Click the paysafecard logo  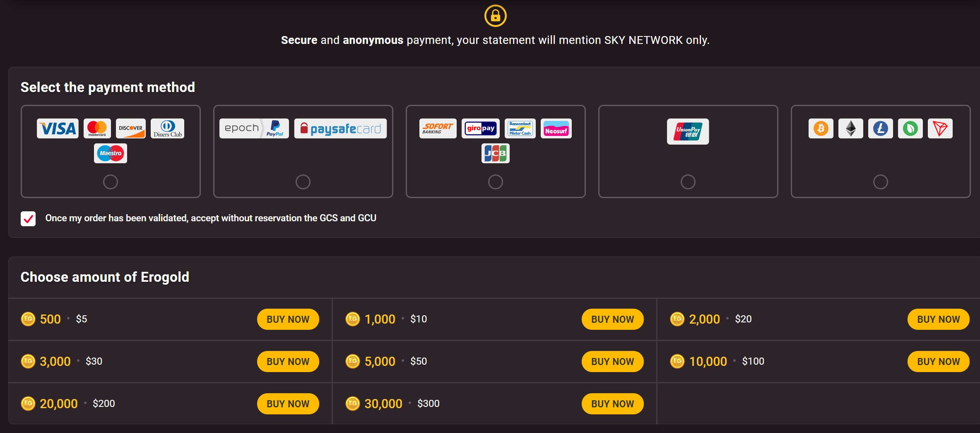(340, 128)
